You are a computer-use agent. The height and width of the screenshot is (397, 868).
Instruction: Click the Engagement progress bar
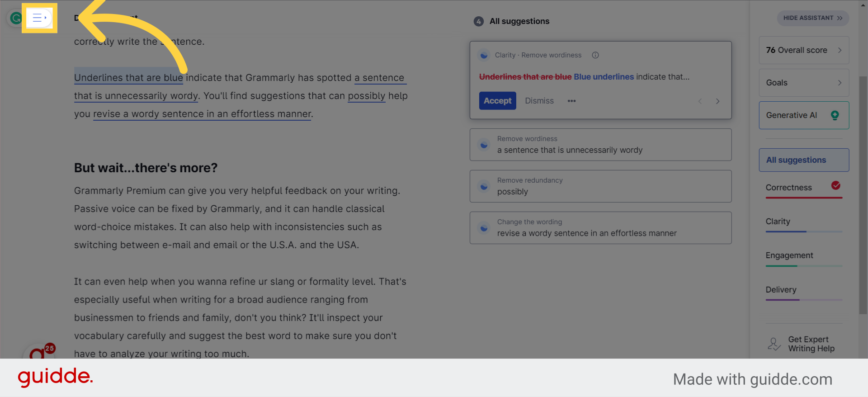(804, 266)
